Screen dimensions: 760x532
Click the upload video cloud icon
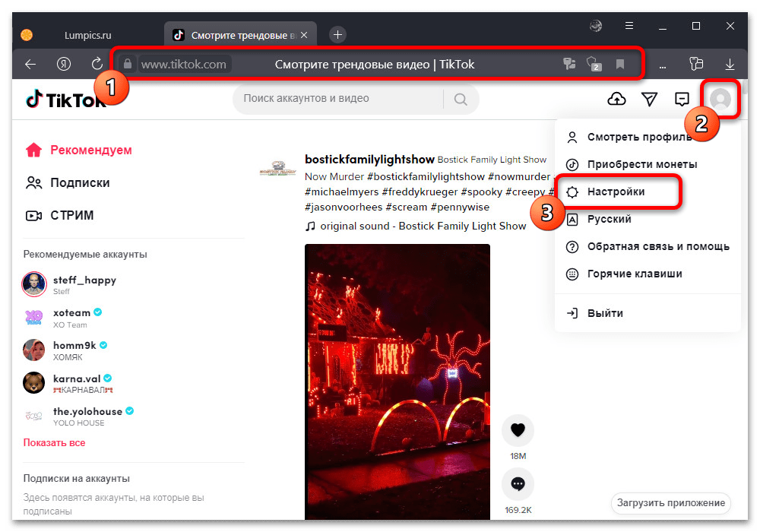point(617,99)
